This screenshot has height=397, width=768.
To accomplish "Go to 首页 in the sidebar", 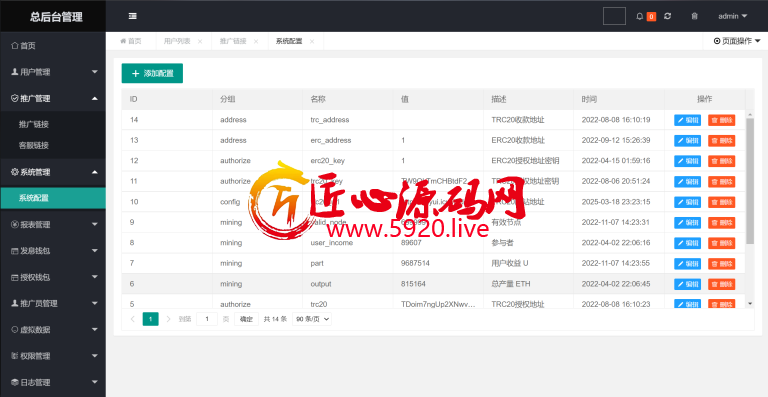I will (53, 46).
